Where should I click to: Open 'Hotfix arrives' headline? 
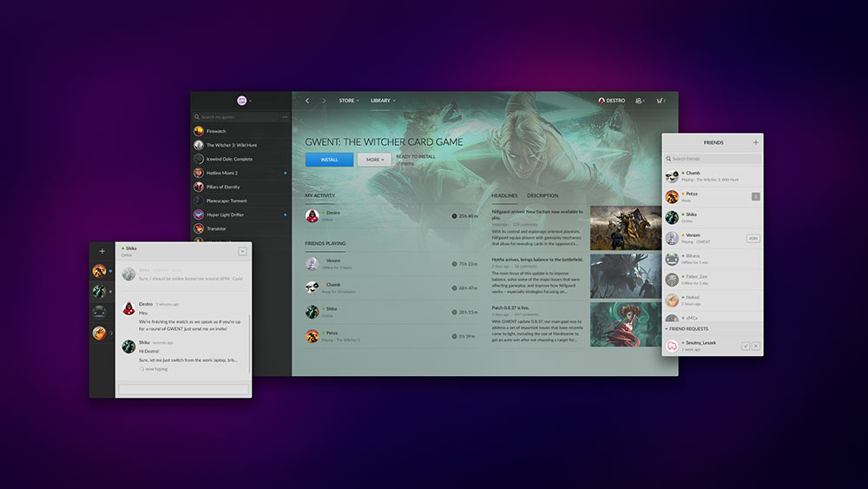click(537, 259)
